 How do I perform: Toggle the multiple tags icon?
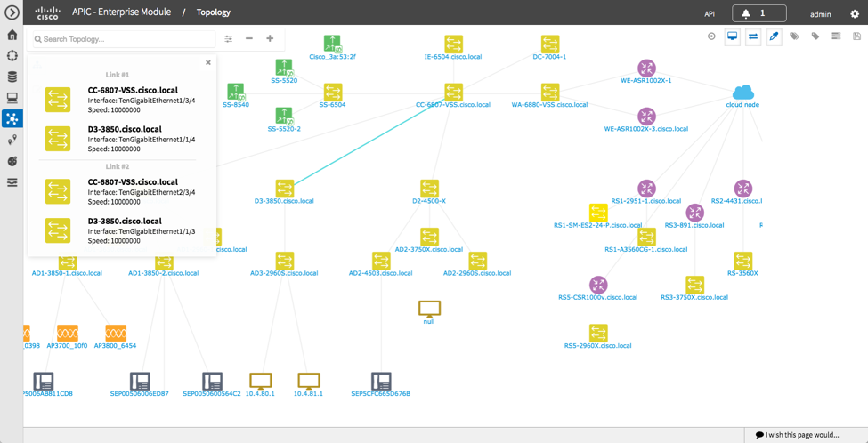(x=794, y=36)
